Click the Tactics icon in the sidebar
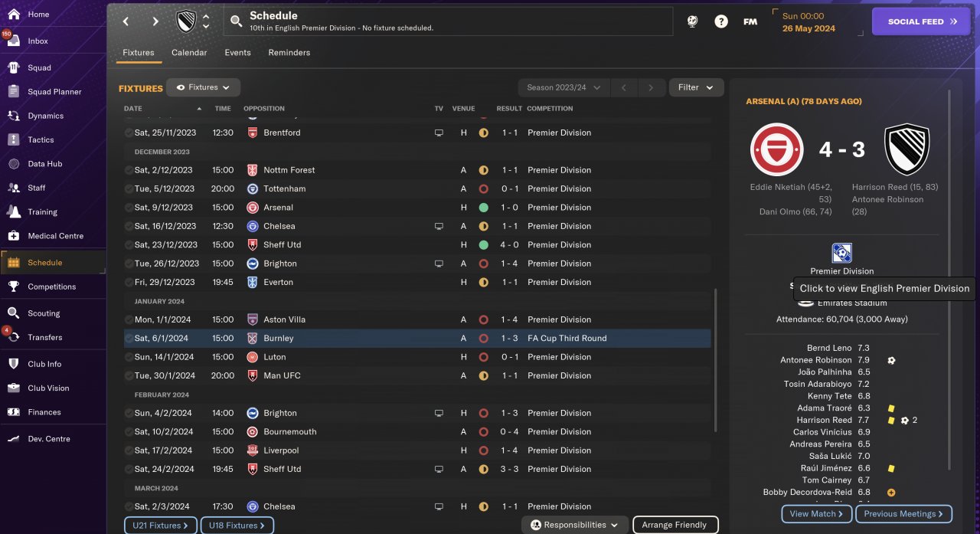 click(13, 140)
